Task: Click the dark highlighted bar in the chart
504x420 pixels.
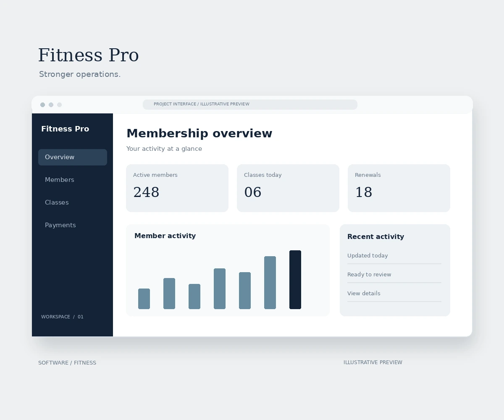Action: click(295, 280)
